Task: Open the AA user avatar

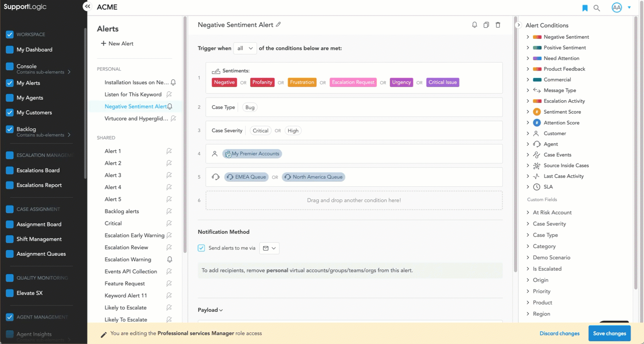Action: (617, 7)
